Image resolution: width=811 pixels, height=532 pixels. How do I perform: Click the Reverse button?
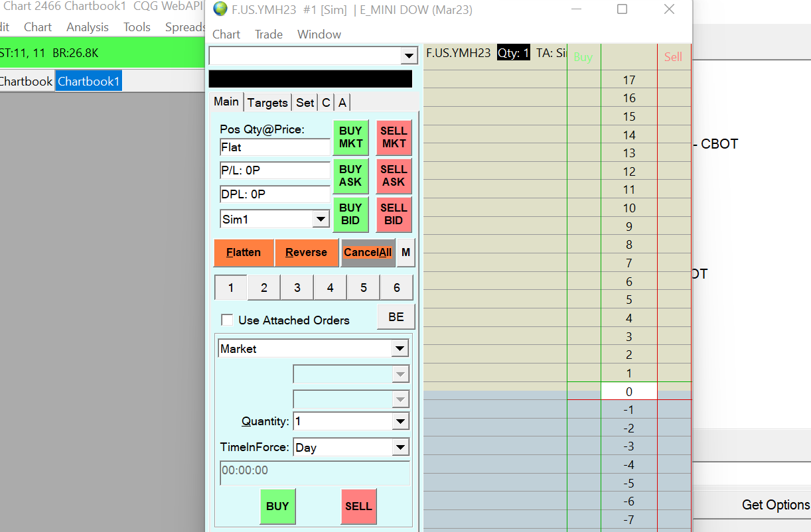[x=307, y=253]
